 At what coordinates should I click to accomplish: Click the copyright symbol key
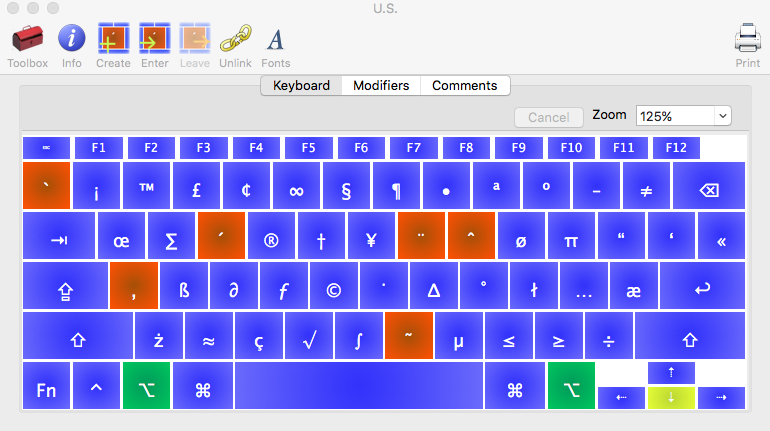point(334,286)
